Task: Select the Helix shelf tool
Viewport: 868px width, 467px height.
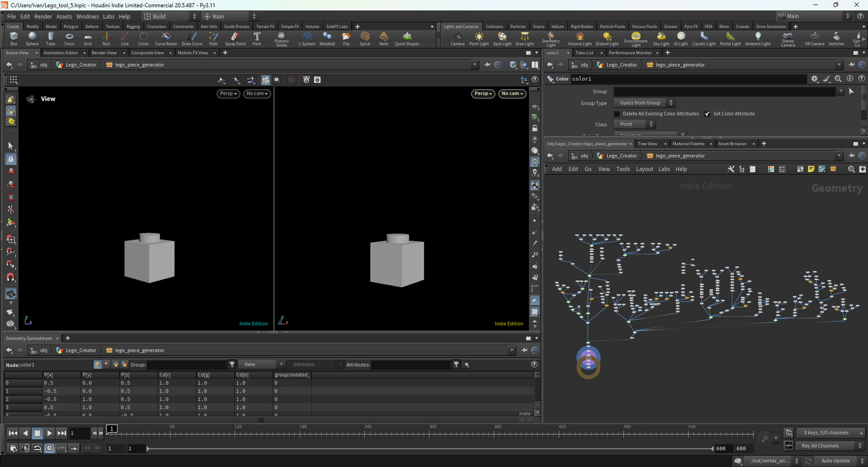Action: (x=384, y=39)
